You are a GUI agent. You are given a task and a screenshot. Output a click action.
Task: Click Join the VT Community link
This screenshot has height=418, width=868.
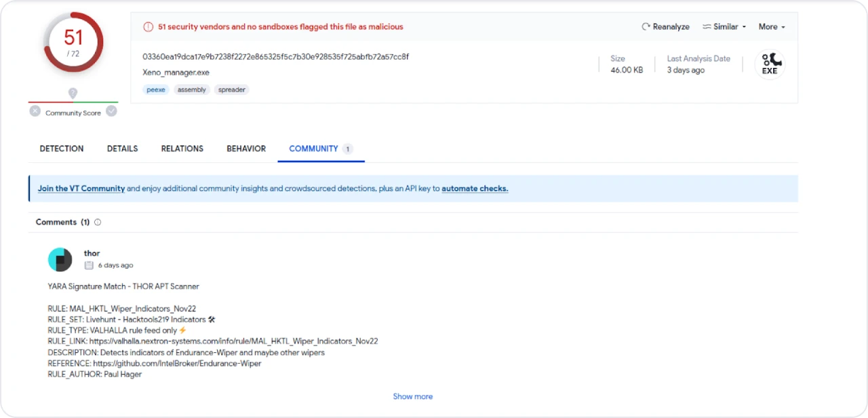[x=81, y=189]
